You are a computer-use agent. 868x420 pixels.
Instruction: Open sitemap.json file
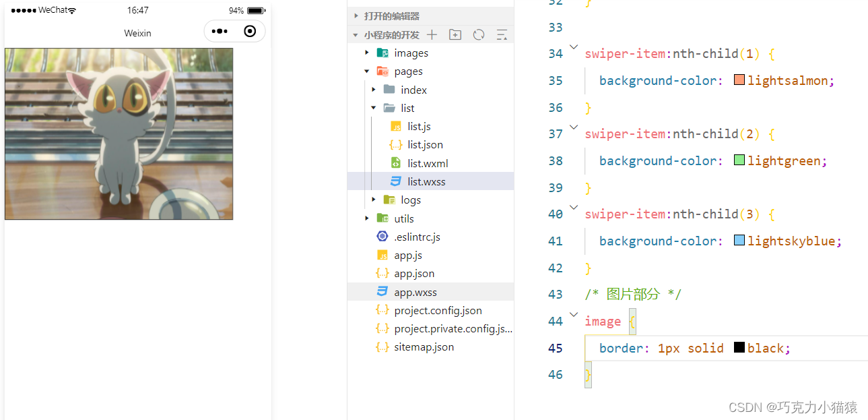pos(424,347)
